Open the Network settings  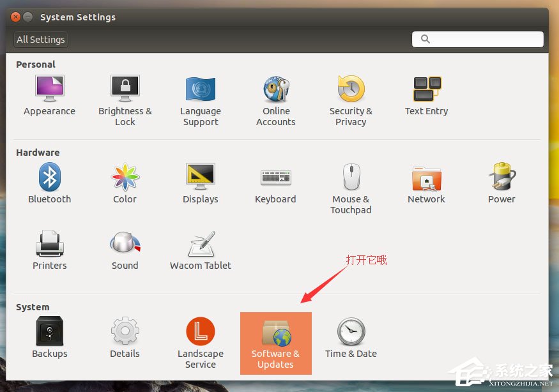[426, 182]
